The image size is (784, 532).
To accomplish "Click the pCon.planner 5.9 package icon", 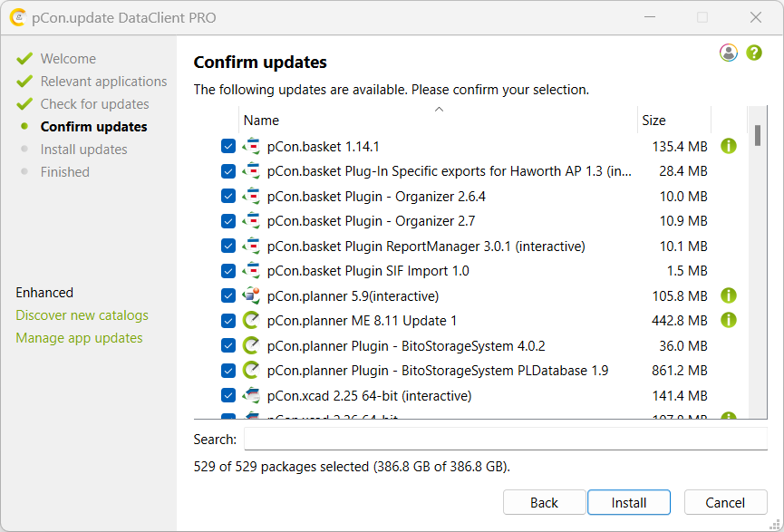I will (251, 296).
